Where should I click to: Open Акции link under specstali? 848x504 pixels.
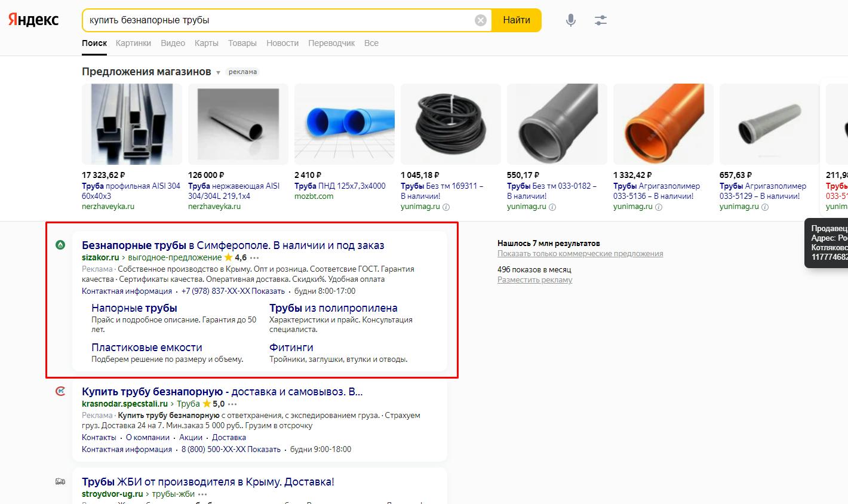(x=191, y=437)
